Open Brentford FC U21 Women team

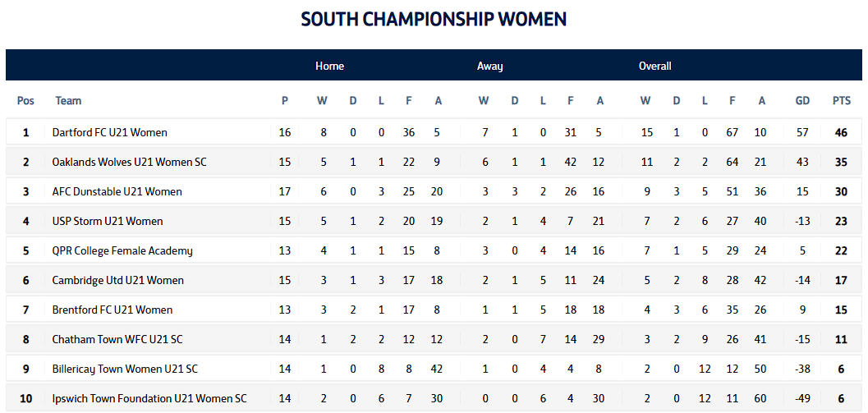tap(113, 310)
